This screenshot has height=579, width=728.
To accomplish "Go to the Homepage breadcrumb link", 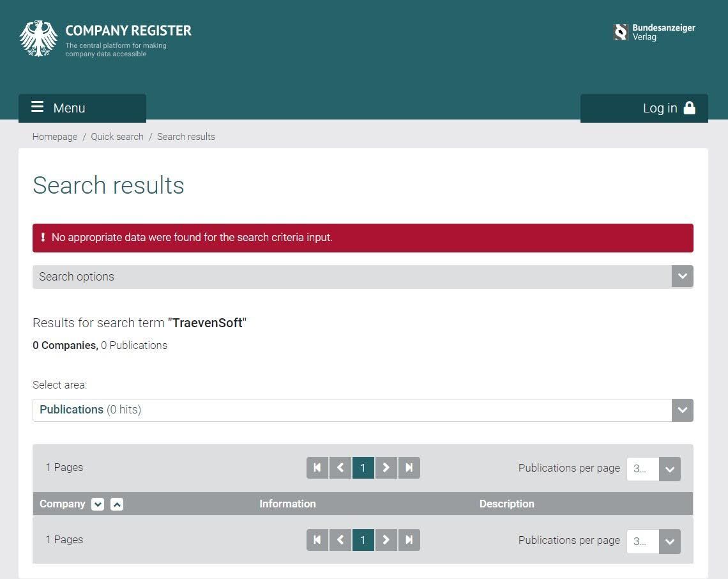I will [x=55, y=137].
